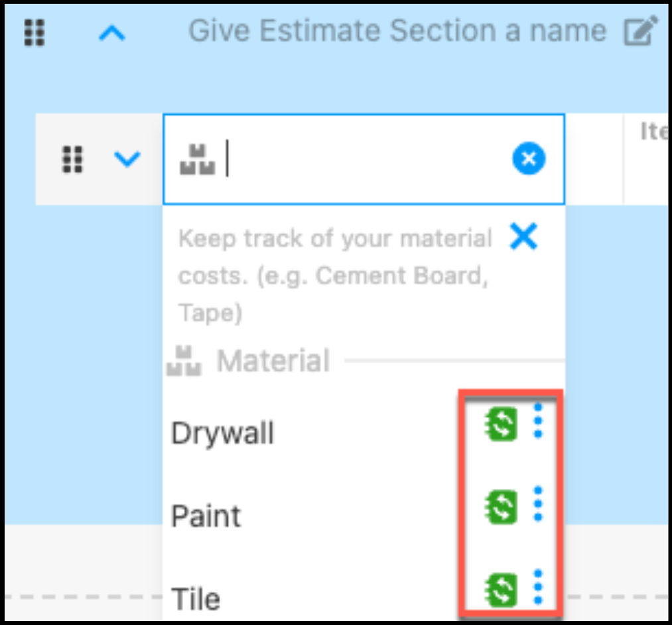Collapse the estimate section with the up chevron

pyautogui.click(x=112, y=33)
